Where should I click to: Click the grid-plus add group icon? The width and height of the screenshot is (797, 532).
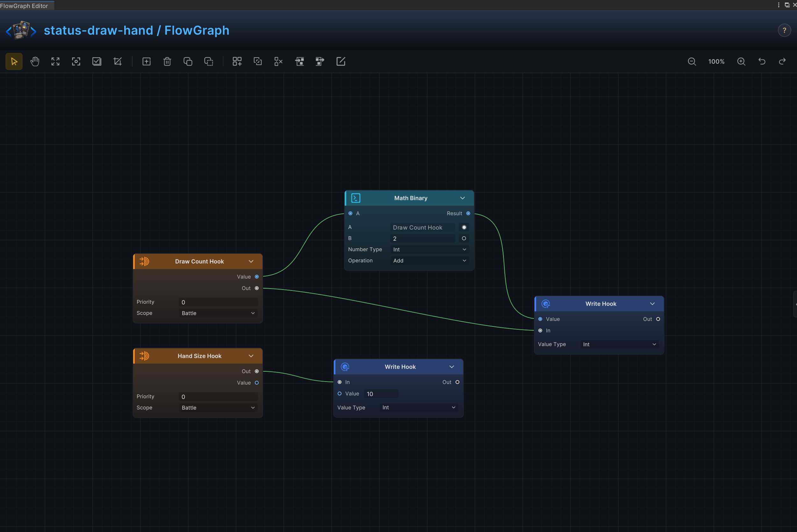[237, 61]
